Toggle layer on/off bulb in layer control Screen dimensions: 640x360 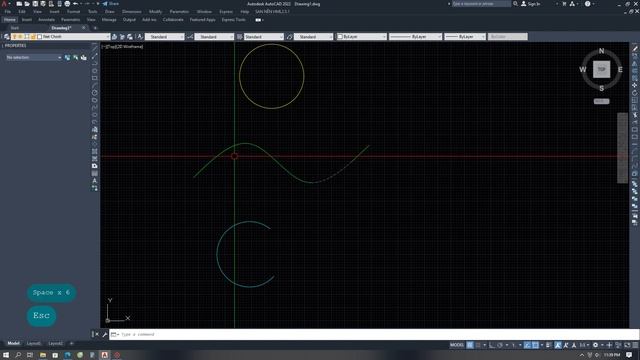coord(14,37)
